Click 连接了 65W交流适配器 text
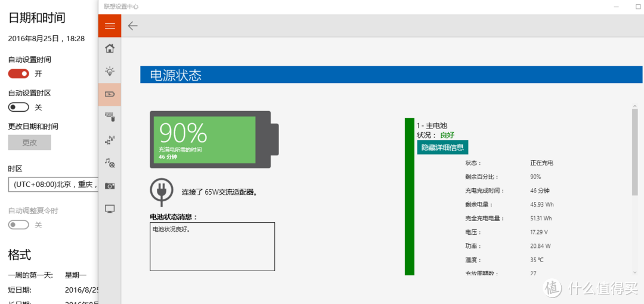The image size is (644, 304). (x=220, y=192)
